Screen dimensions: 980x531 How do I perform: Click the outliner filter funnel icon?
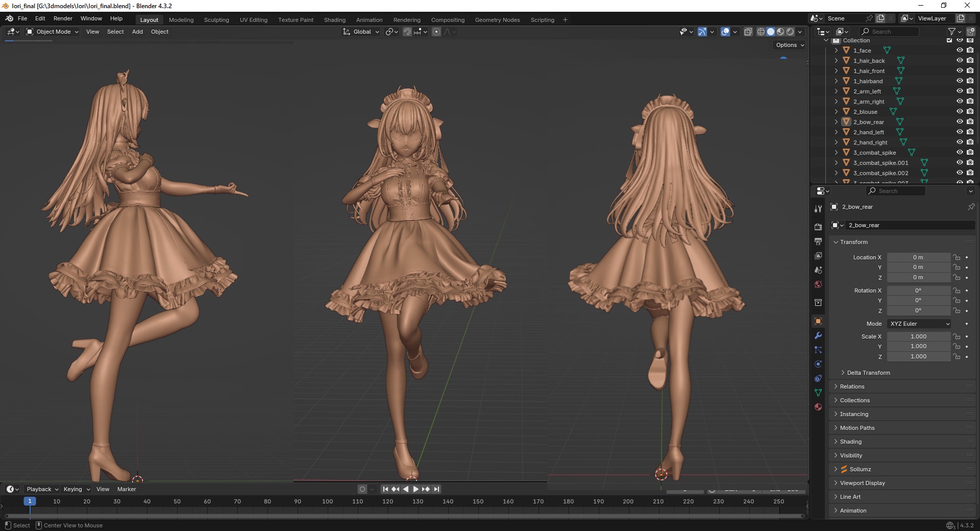[x=951, y=32]
